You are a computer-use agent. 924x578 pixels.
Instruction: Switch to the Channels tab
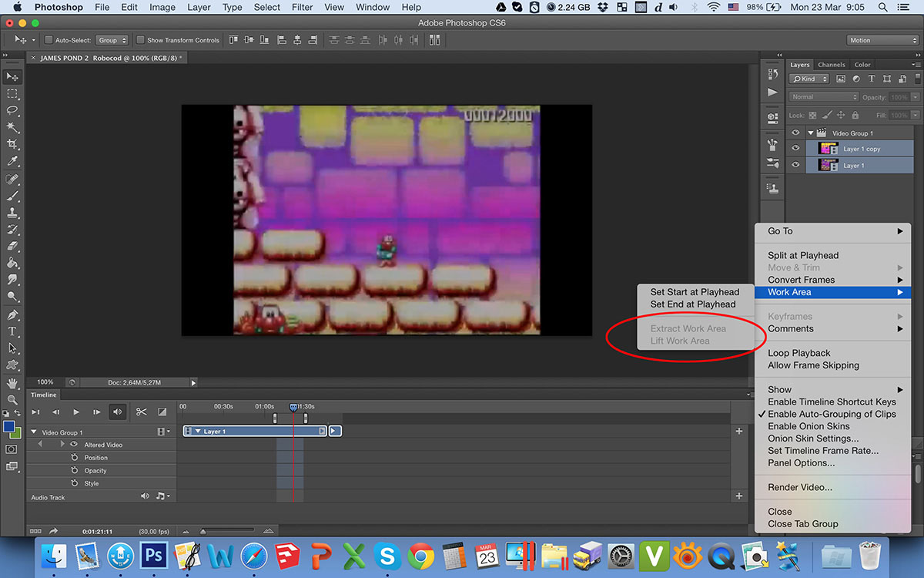831,65
